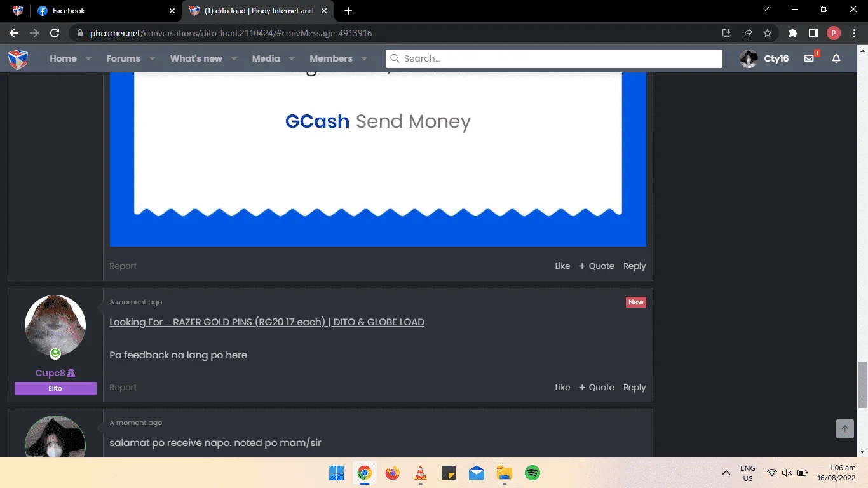
Task: Open the Forums nav item
Action: (x=123, y=58)
